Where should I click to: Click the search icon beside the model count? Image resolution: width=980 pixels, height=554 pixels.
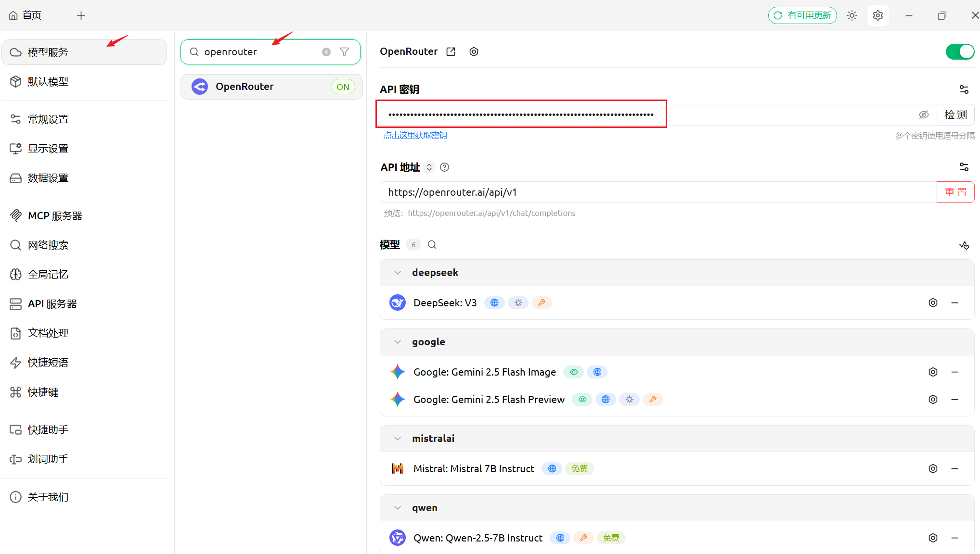tap(432, 245)
